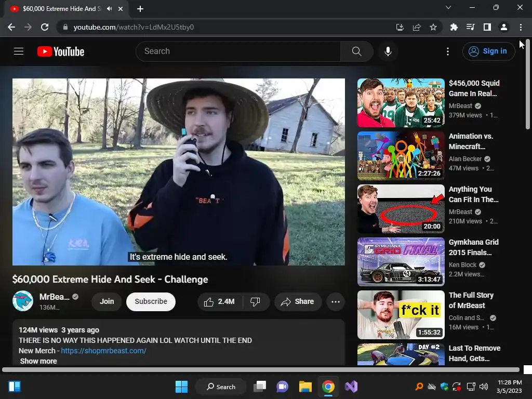The width and height of the screenshot is (532, 399).
Task: Open clock and date 11:28 PM
Action: point(509,387)
